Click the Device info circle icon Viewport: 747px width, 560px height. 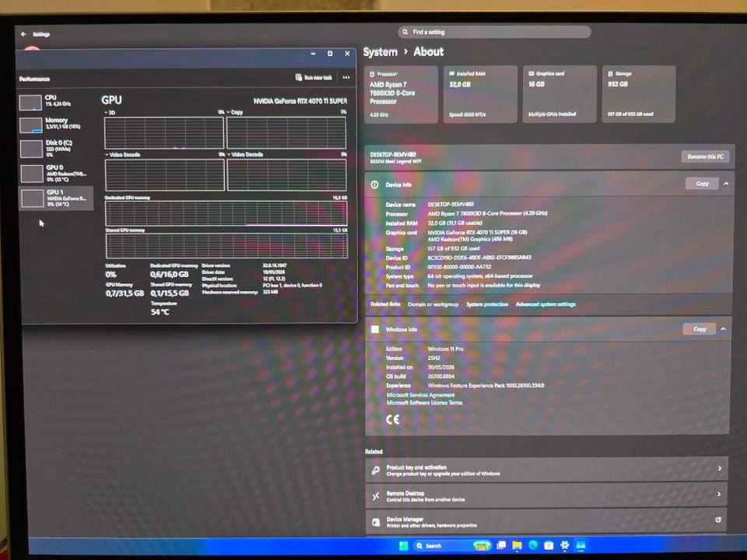click(x=374, y=185)
